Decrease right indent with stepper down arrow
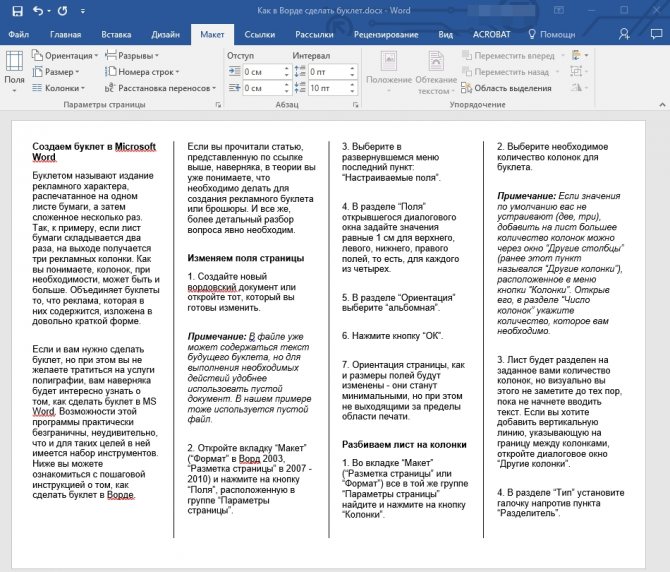 coord(287,91)
